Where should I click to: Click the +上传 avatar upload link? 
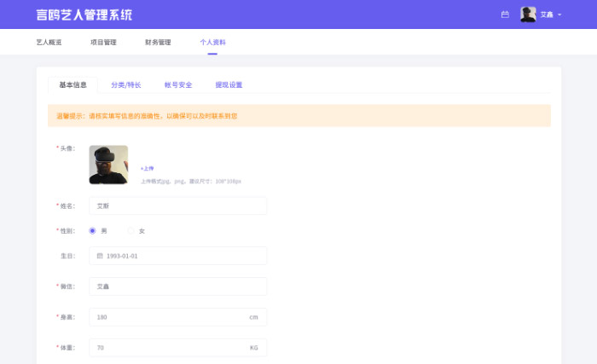tap(147, 168)
